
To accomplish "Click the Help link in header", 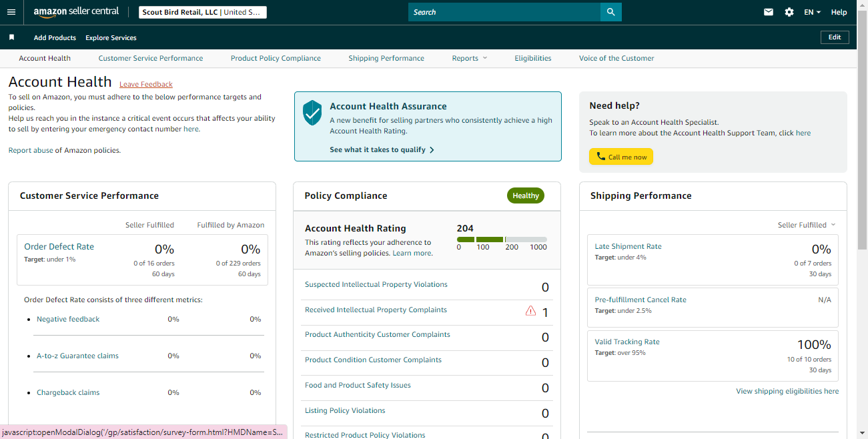I will 839,12.
